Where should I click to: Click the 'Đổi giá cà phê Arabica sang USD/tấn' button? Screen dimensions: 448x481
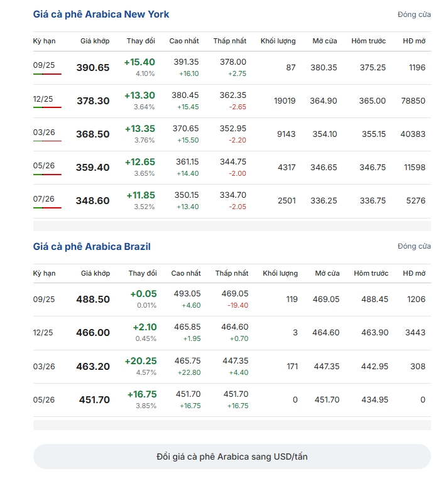[x=232, y=457]
